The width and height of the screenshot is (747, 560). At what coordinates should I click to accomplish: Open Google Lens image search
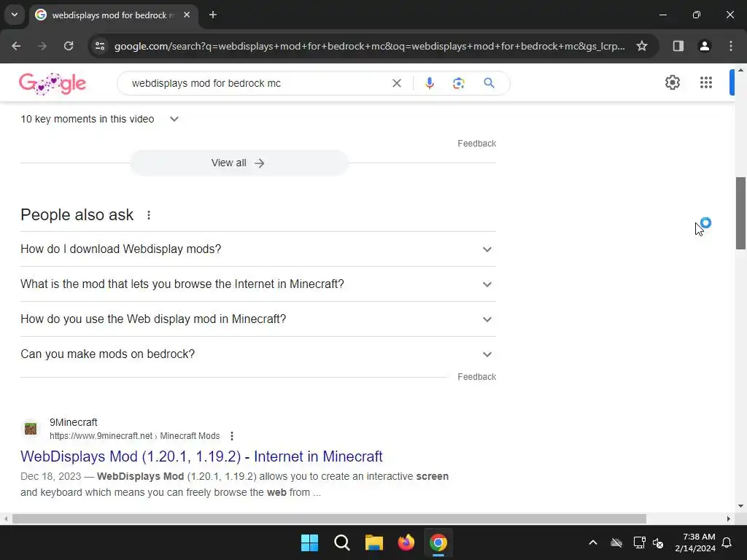(458, 83)
